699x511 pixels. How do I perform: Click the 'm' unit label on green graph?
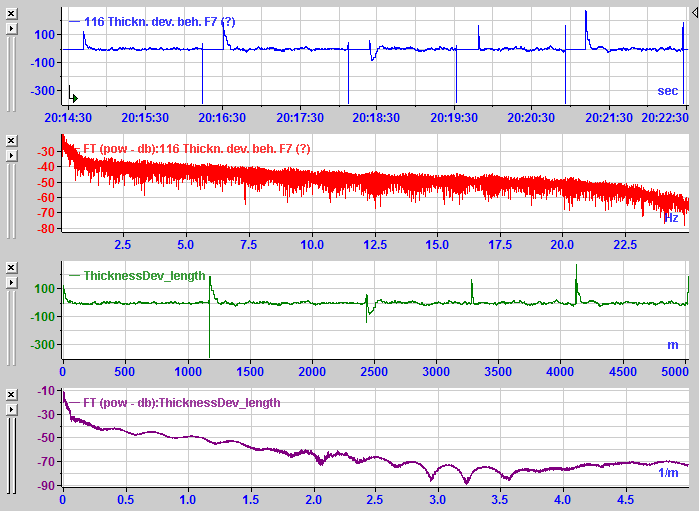(x=672, y=345)
